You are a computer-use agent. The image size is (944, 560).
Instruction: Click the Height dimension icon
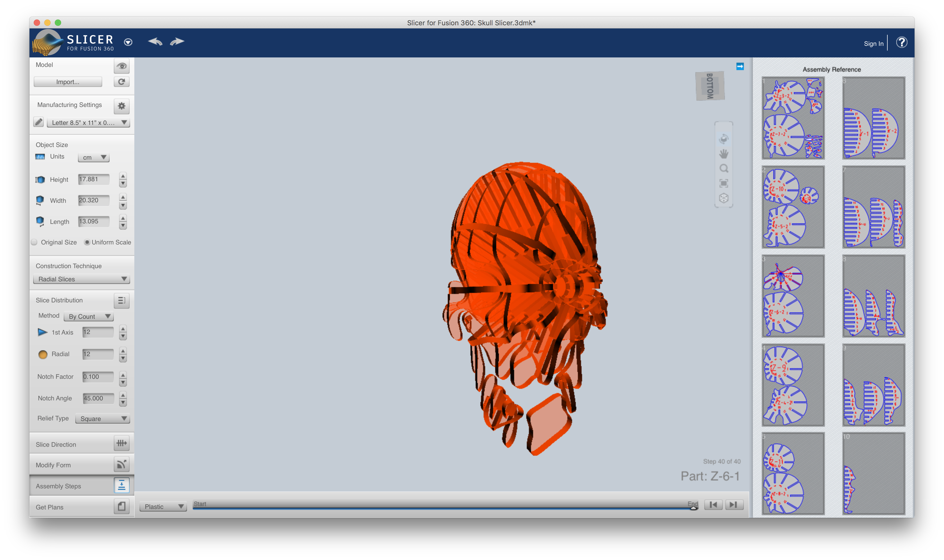click(x=40, y=180)
